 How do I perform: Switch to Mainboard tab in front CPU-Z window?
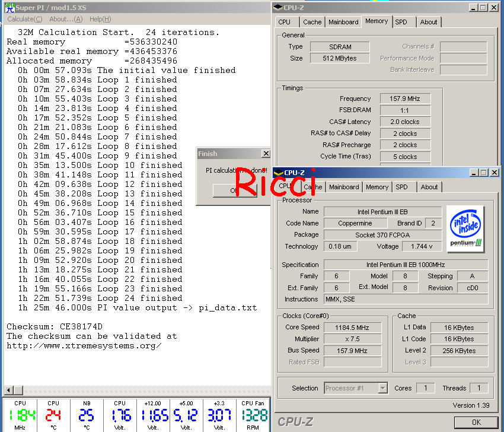(344, 187)
